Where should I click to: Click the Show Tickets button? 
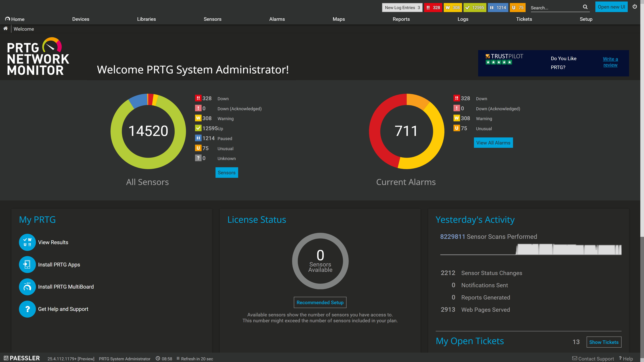[x=604, y=342]
